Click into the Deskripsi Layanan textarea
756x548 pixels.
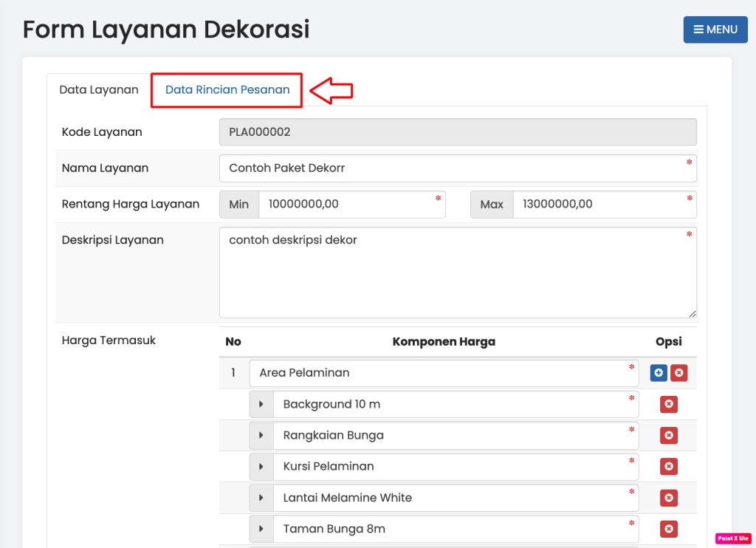[456, 273]
